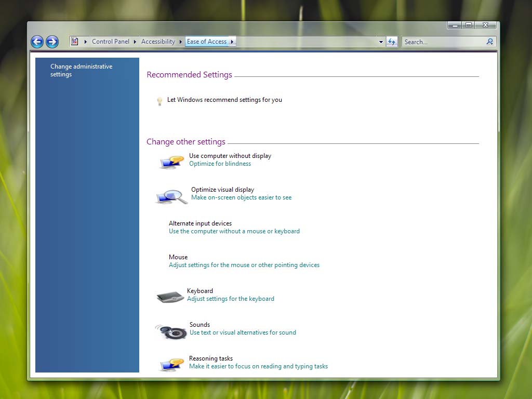Click the Reasoning tasks icon
The height and width of the screenshot is (399, 532).
tap(171, 364)
